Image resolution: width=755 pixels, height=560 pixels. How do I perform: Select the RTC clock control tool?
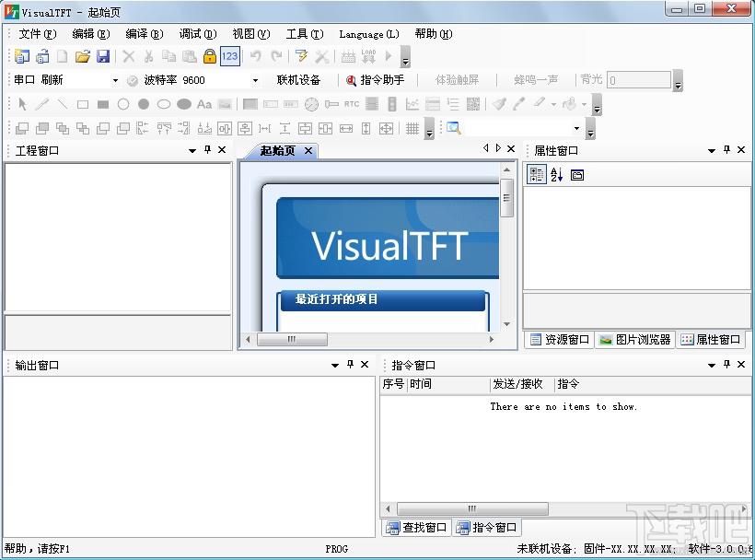coord(352,104)
